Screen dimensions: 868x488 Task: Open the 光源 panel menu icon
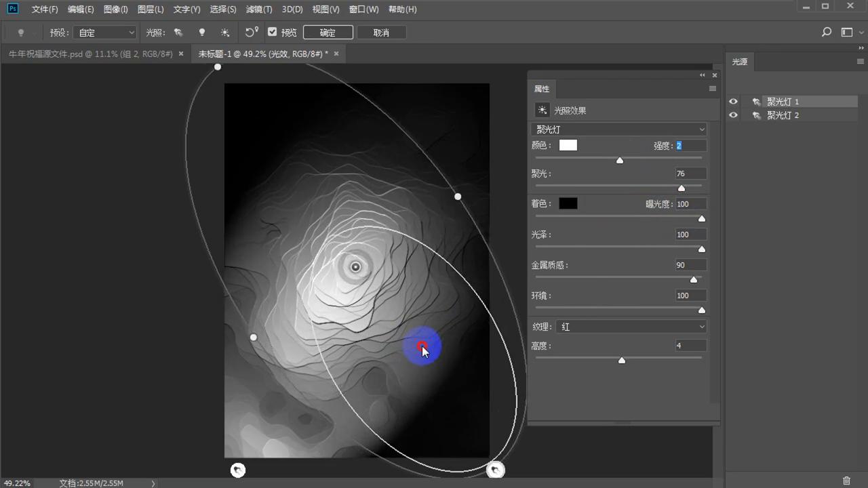[x=860, y=62]
